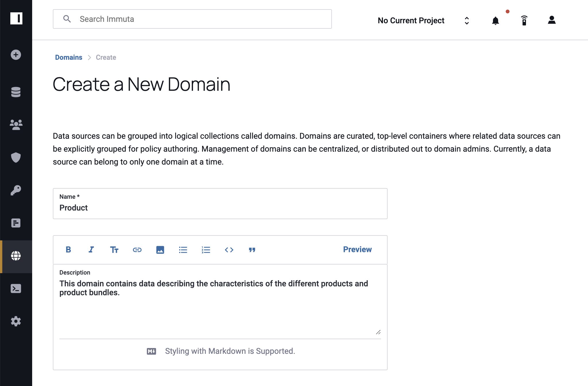Open the No Current Project selector
The image size is (588, 386).
click(x=411, y=20)
